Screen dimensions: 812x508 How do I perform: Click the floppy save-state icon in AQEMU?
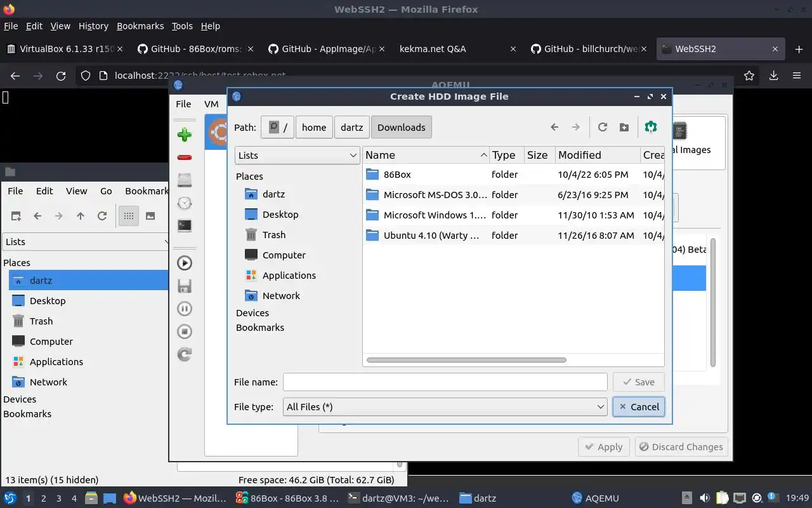point(185,286)
